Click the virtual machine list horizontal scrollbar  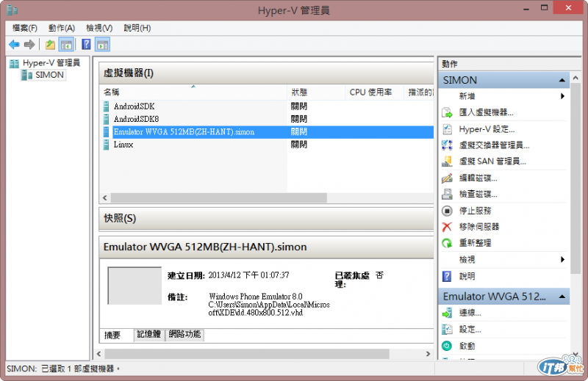[218, 197]
